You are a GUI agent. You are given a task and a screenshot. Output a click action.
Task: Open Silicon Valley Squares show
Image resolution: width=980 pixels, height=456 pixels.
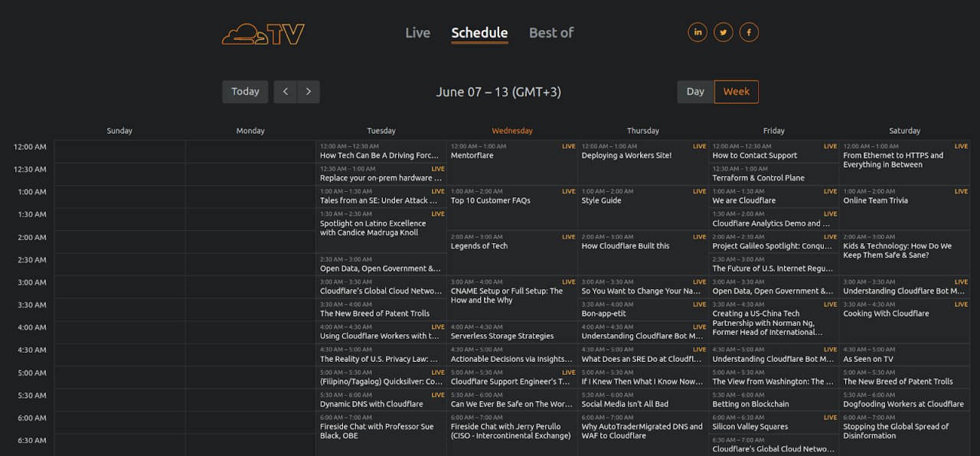click(x=773, y=422)
